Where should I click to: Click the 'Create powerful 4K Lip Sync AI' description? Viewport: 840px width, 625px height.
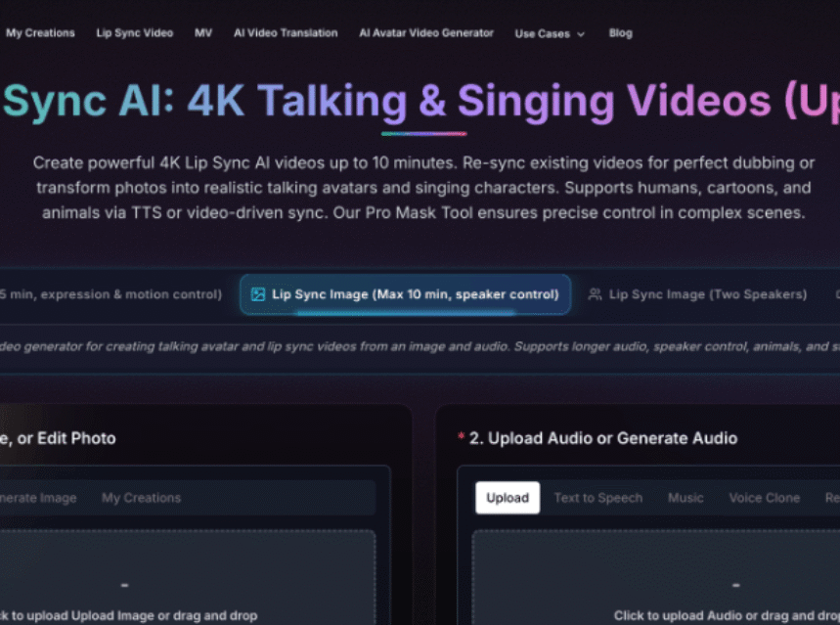coord(423,188)
